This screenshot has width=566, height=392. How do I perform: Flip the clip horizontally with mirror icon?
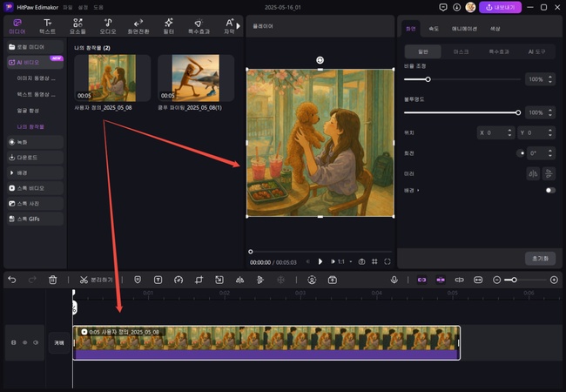click(x=533, y=173)
